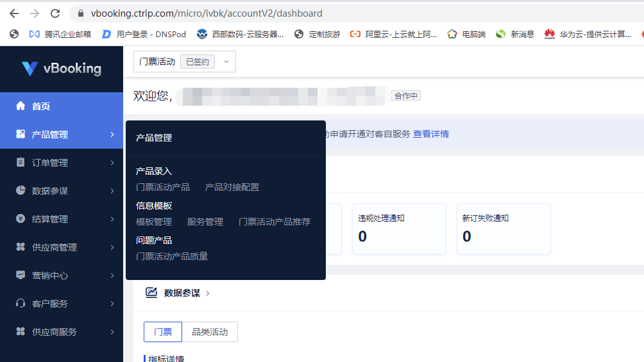Select the 门票 tab

163,332
